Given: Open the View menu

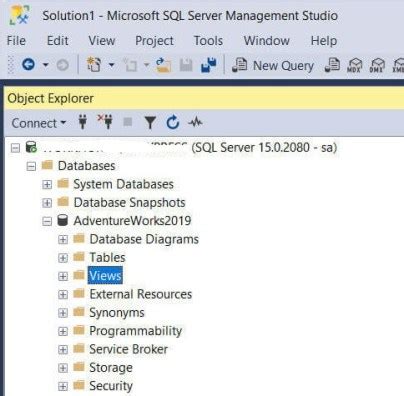Looking at the screenshot, I should click(x=102, y=41).
